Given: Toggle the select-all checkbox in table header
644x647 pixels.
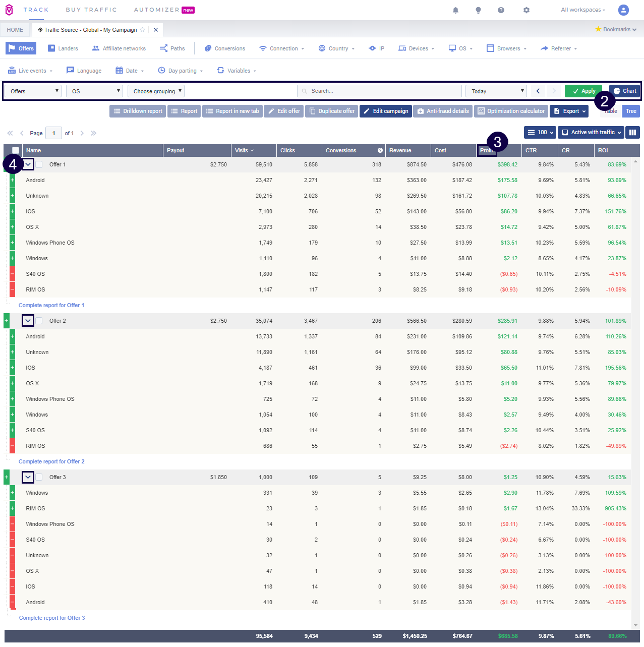Looking at the screenshot, I should click(16, 150).
